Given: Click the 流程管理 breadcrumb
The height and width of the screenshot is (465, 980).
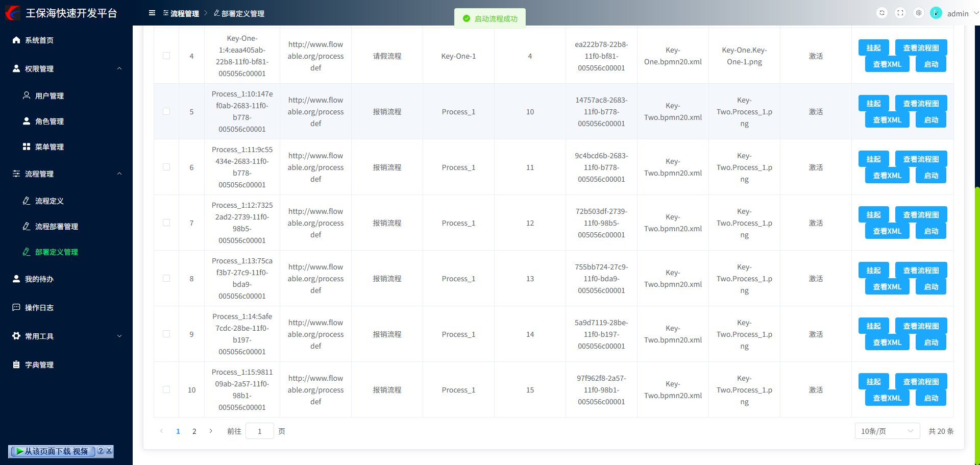Looking at the screenshot, I should (x=181, y=13).
